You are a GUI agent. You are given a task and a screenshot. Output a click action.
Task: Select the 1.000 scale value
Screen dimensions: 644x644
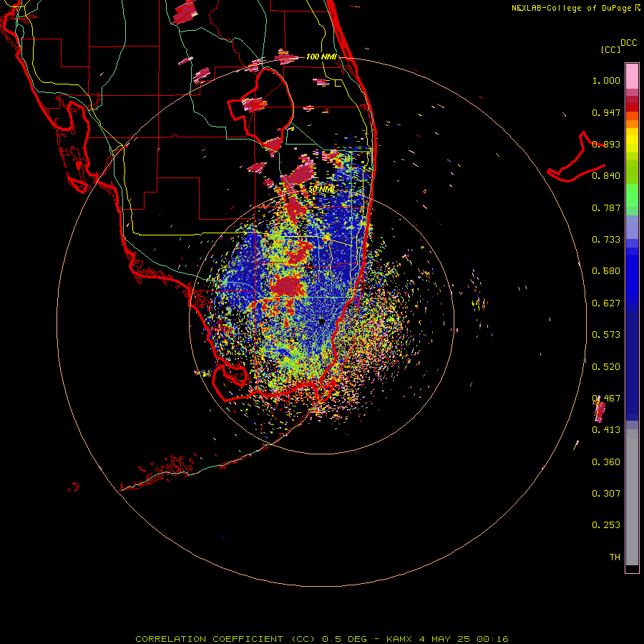[x=606, y=80]
